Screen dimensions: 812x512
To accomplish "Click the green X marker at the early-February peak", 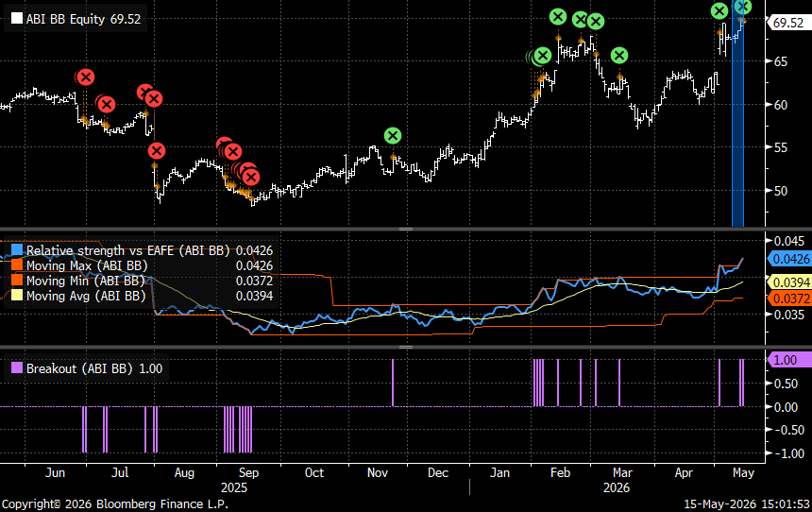I will [558, 17].
